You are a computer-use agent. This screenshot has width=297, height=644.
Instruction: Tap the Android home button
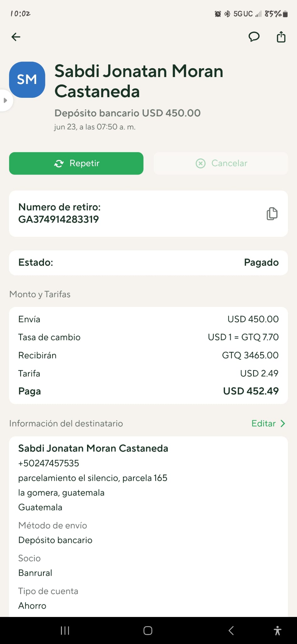(x=148, y=630)
